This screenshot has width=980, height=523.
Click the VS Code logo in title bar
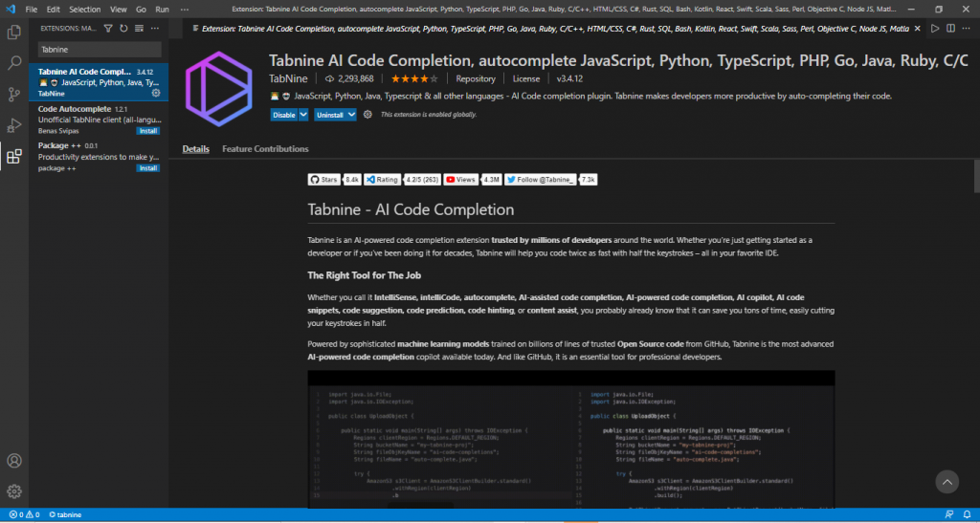pos(11,10)
